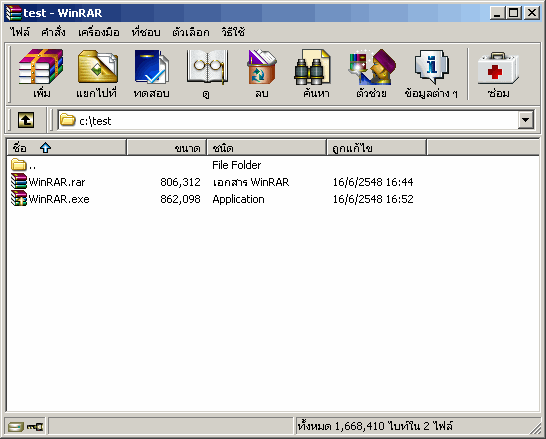
Task: Click the View (ดู) open book icon
Action: pos(207,67)
